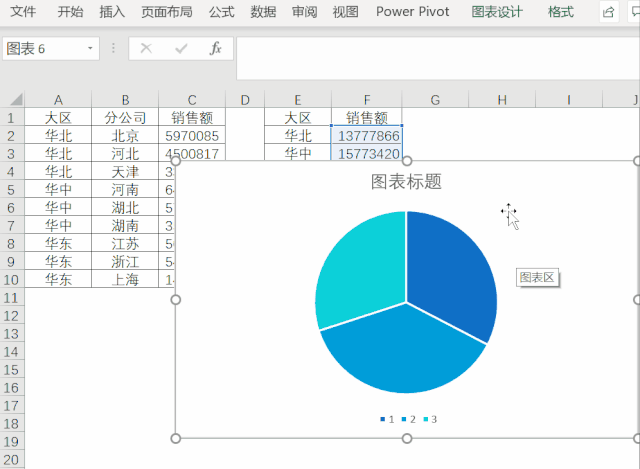
Task: Open the 公式 ribbon tab
Action: 222,12
